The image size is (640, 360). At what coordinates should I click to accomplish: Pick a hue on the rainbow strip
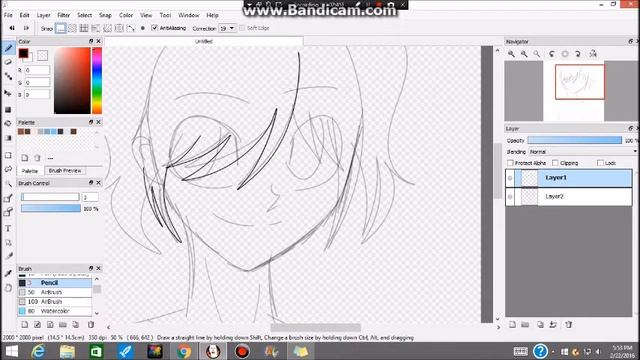pos(97,80)
